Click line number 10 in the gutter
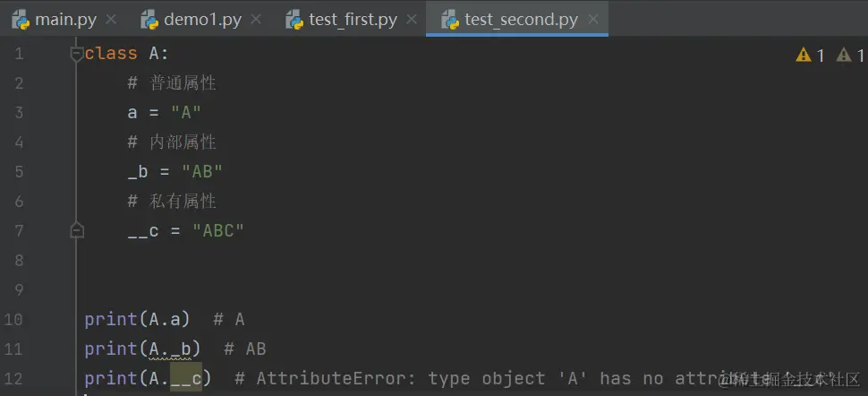Image resolution: width=868 pixels, height=396 pixels. pos(13,320)
